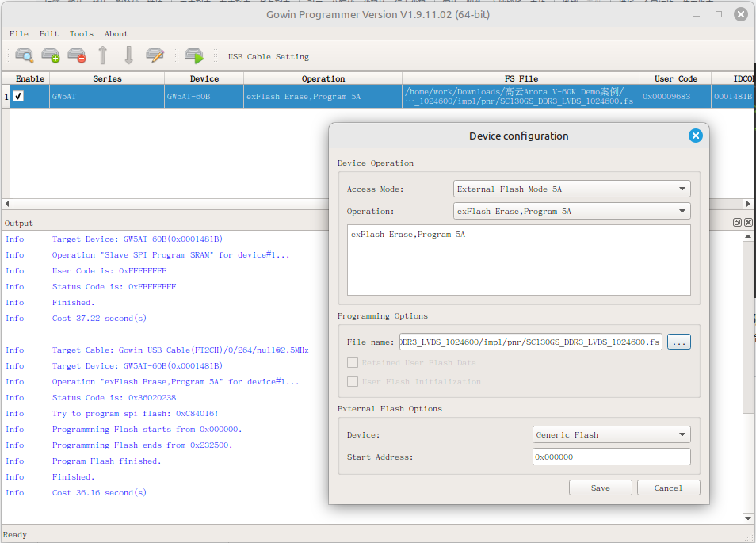This screenshot has height=543, width=756.
Task: Click the Cancel button
Action: coord(668,488)
